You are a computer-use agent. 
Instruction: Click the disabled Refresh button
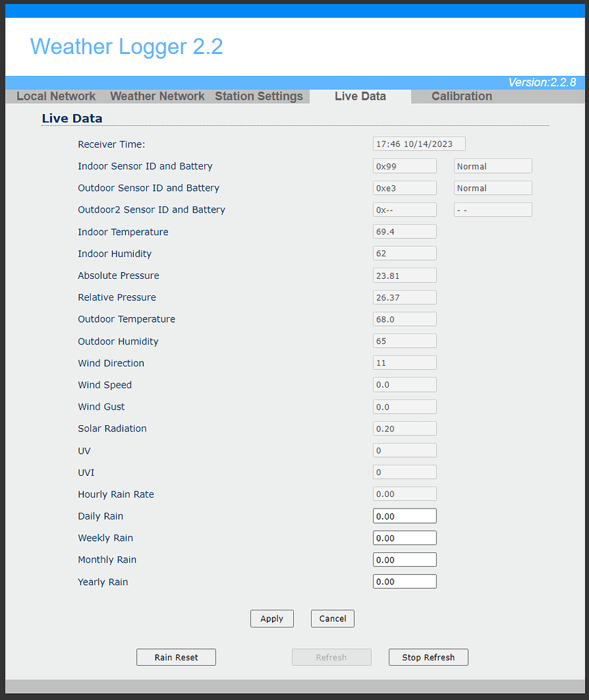(331, 657)
